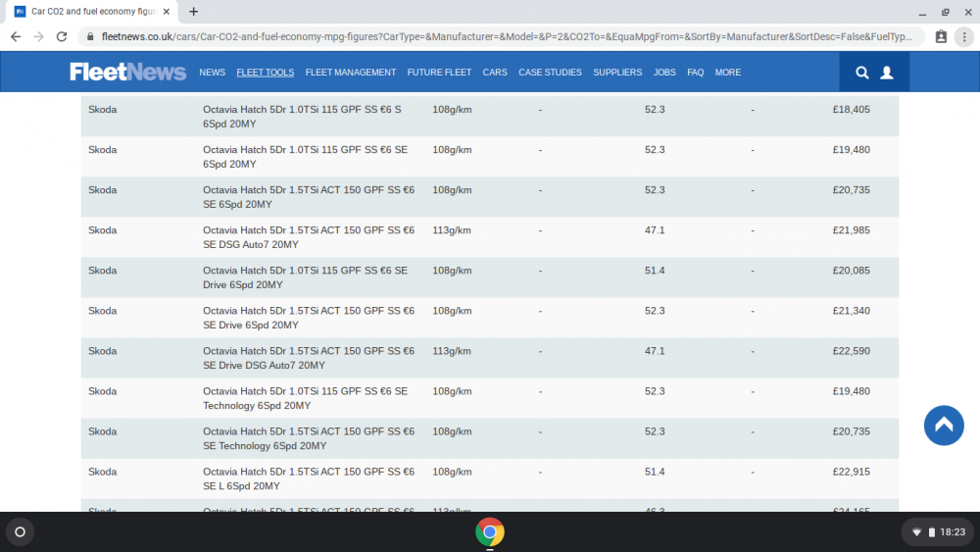Click the £21,985 price
The image size is (980, 552).
click(852, 230)
